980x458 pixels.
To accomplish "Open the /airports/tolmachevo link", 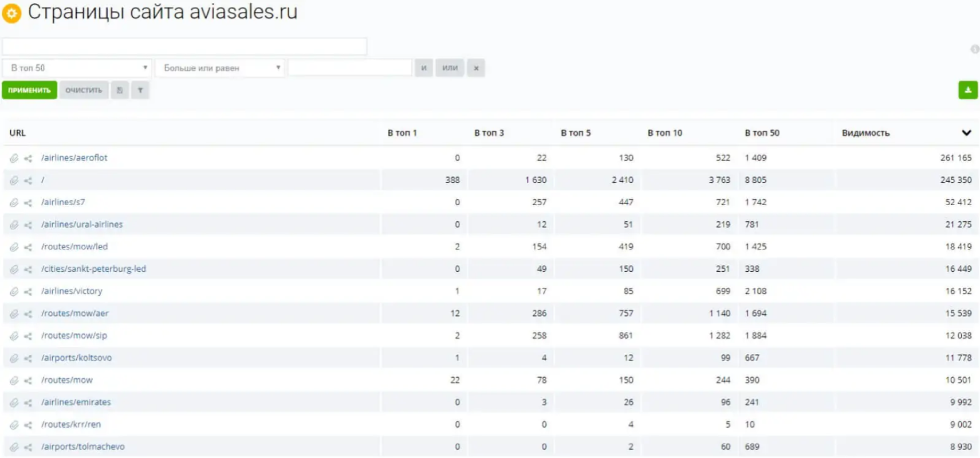I will [x=82, y=447].
